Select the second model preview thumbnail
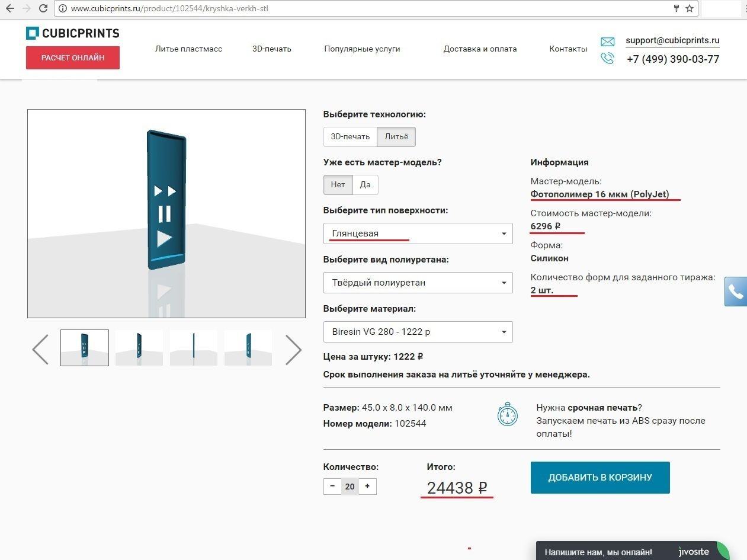Viewport: 747px width, 560px height. [139, 348]
